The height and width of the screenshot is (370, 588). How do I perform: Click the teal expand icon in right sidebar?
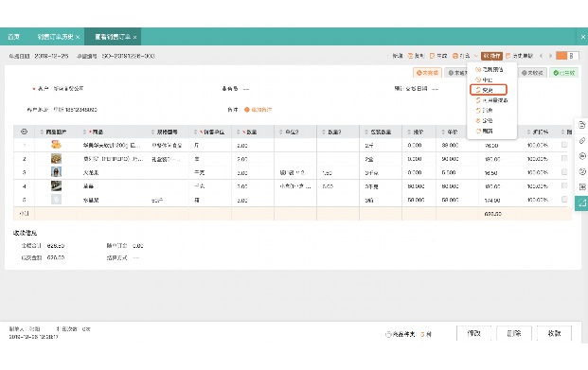coord(581,203)
